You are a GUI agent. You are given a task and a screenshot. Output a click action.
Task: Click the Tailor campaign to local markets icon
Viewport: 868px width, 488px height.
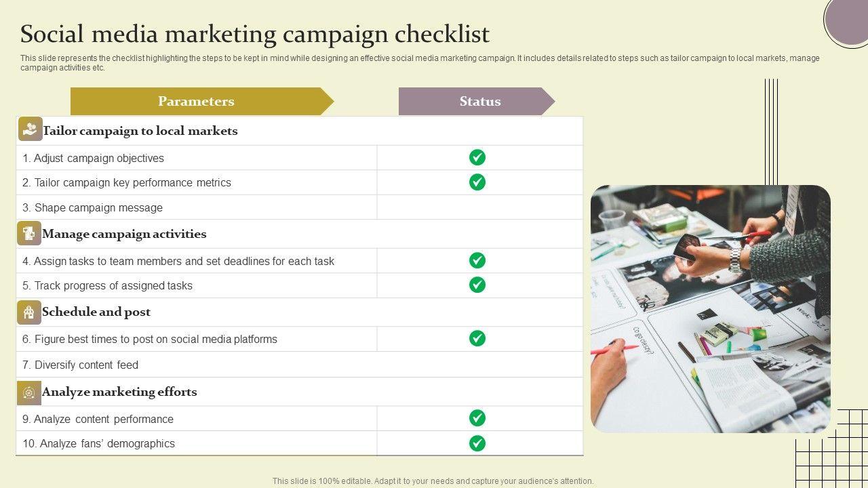tap(30, 129)
